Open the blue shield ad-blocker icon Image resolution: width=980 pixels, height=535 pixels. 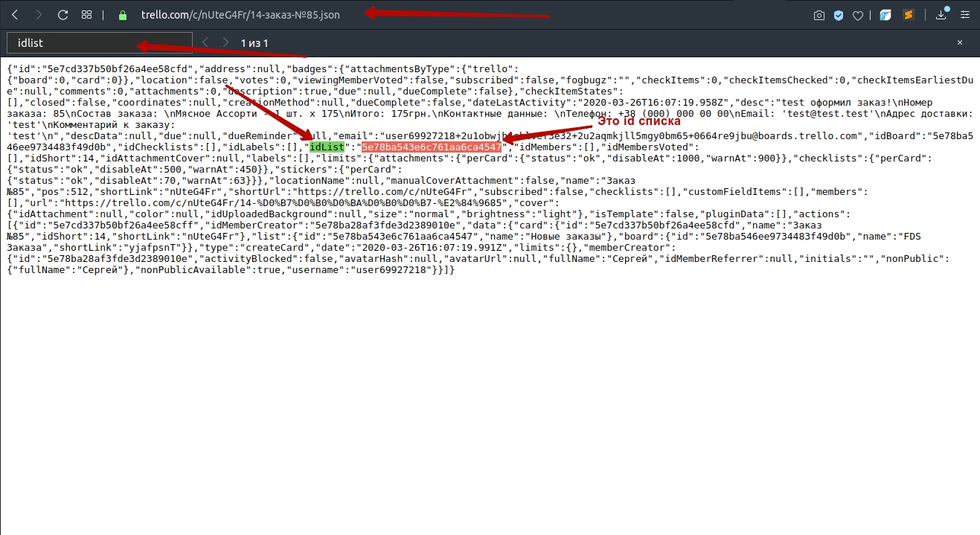[839, 15]
